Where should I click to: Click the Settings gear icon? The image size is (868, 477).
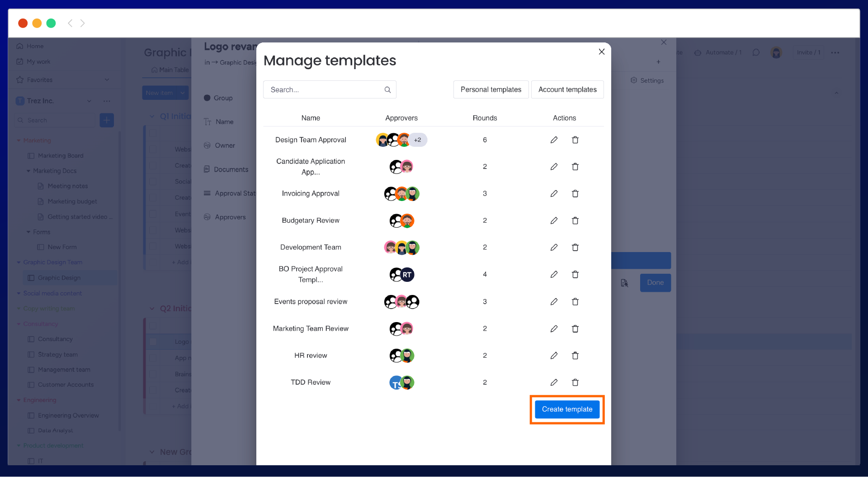point(633,80)
